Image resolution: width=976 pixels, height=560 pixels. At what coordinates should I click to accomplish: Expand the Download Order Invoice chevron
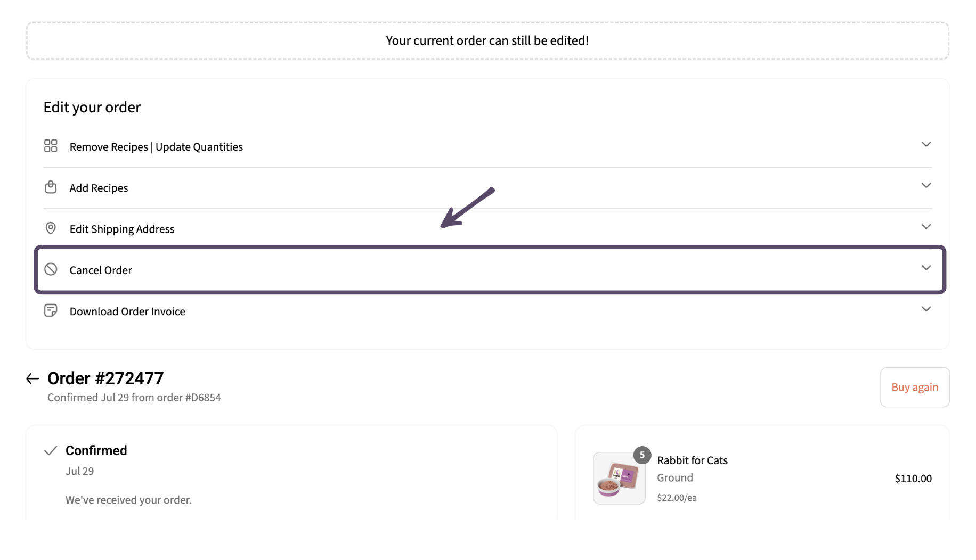pos(926,309)
